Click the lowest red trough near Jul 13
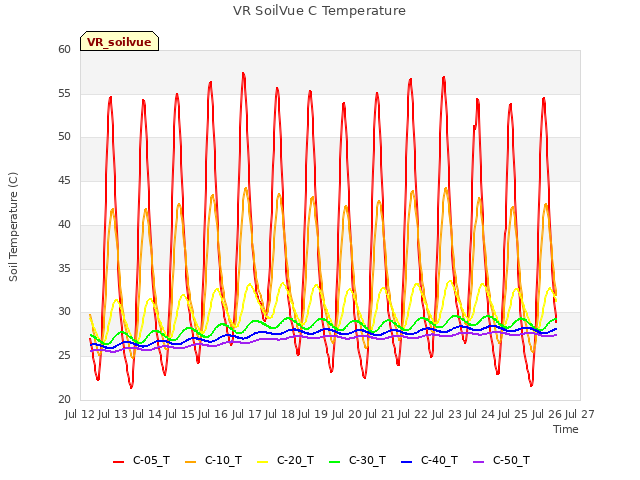This screenshot has height=480, width=640. (x=131, y=387)
